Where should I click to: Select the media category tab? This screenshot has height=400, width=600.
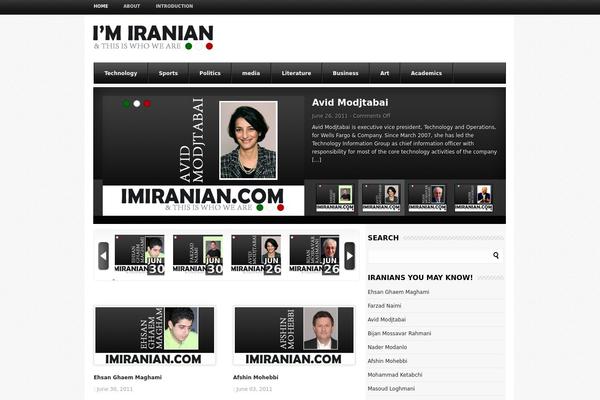coord(251,73)
